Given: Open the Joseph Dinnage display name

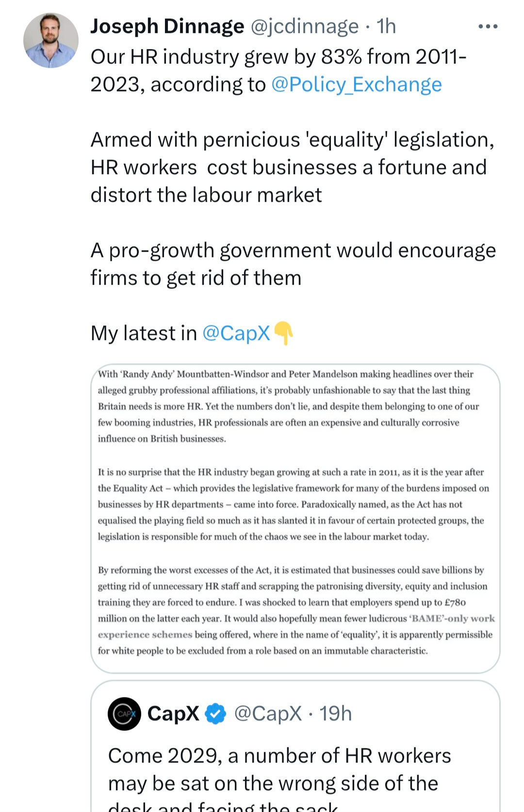Looking at the screenshot, I should tap(167, 27).
